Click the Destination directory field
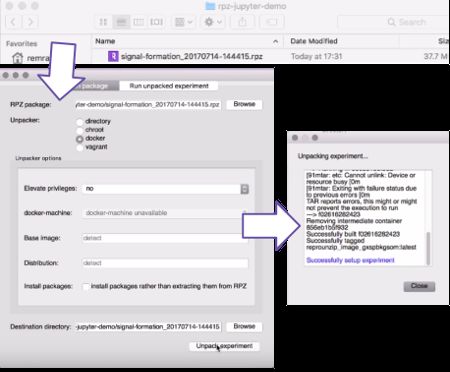Screen dimensions: 450x372 [x=148, y=326]
